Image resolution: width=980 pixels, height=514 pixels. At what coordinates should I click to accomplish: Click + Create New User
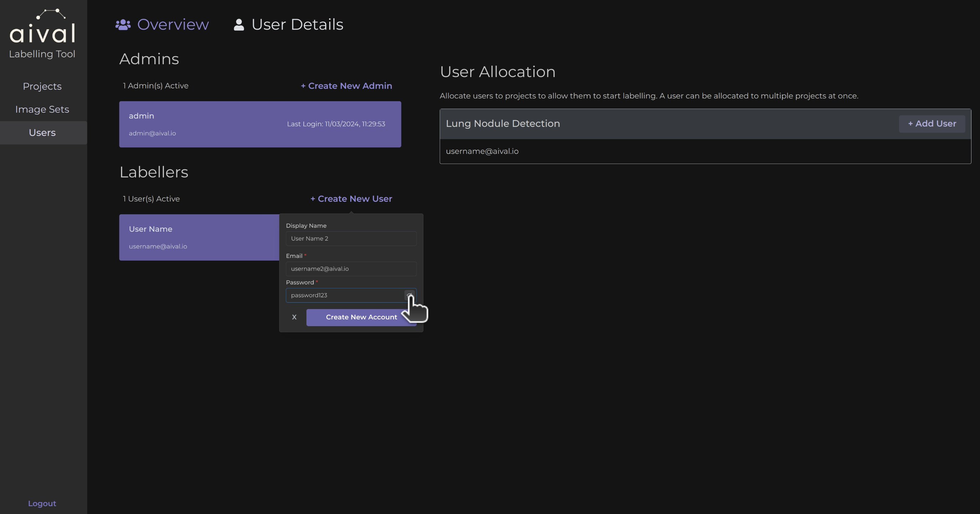351,199
